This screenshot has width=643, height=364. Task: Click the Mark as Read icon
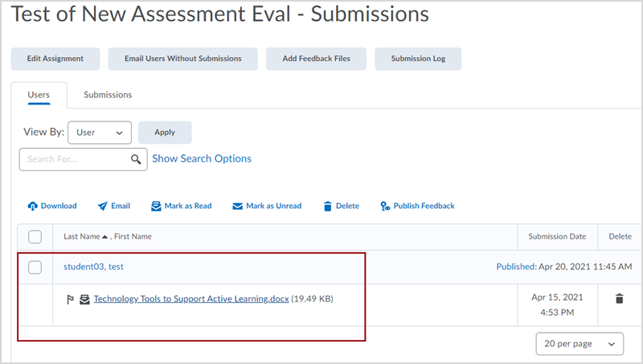click(x=156, y=207)
